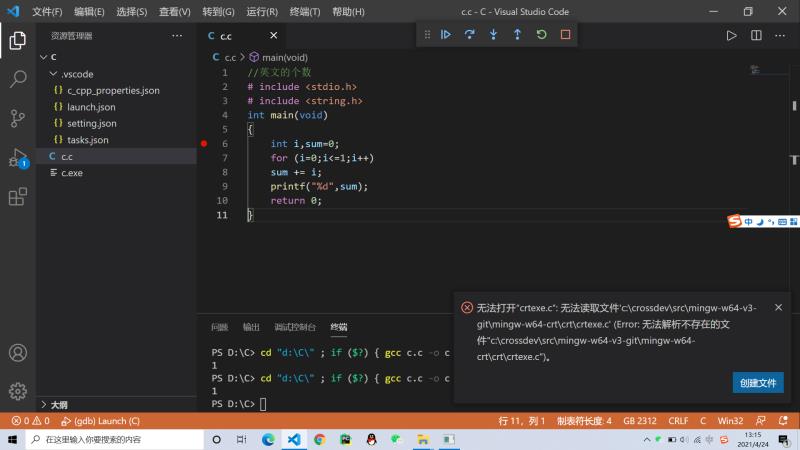Image resolution: width=800 pixels, height=450 pixels.
Task: Click the 创建文件 button
Action: coord(757,383)
